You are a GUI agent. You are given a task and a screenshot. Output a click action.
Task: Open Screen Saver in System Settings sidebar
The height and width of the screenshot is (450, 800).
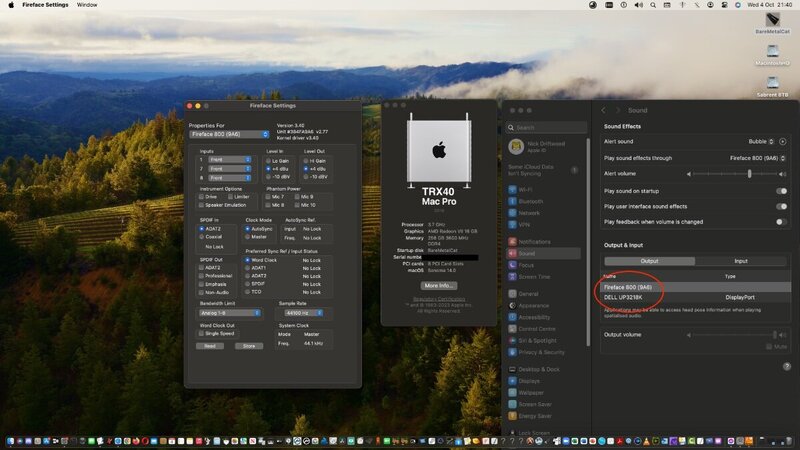pyautogui.click(x=530, y=404)
